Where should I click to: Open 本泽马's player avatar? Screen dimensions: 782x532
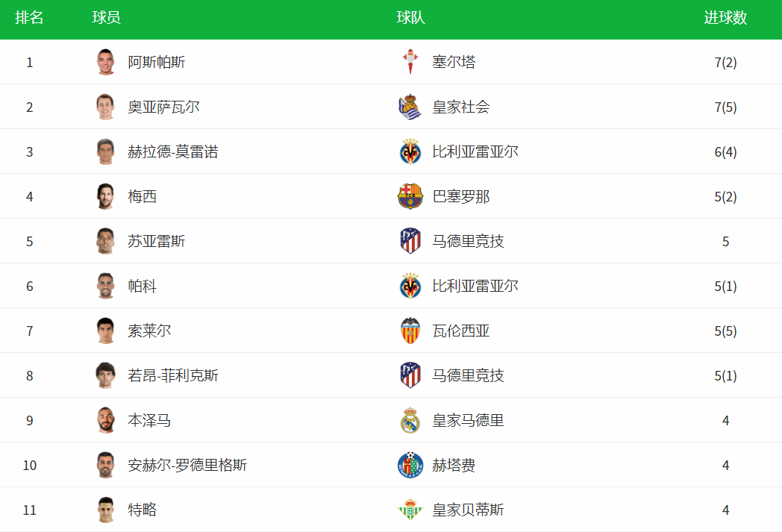point(105,420)
